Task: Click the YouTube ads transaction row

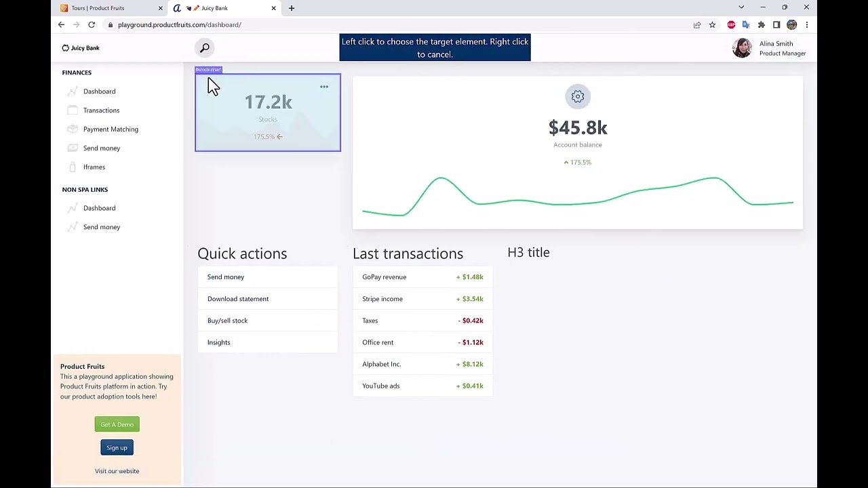Action: pyautogui.click(x=423, y=386)
